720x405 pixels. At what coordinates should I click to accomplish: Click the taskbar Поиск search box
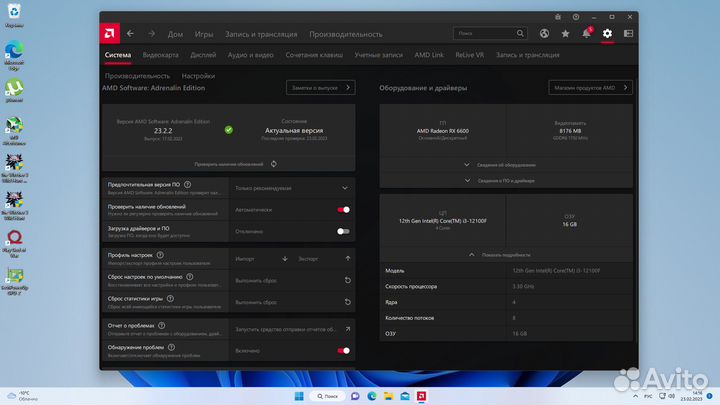tap(328, 396)
